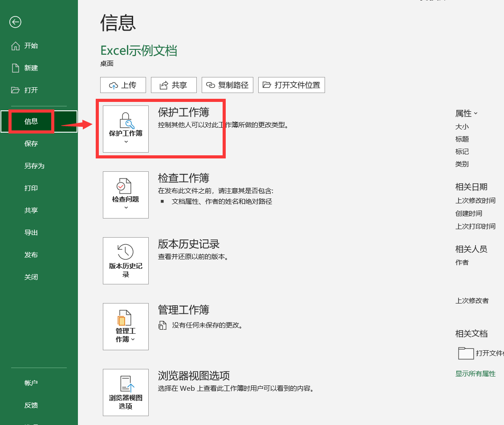Click the 标记 property field

pos(462,151)
